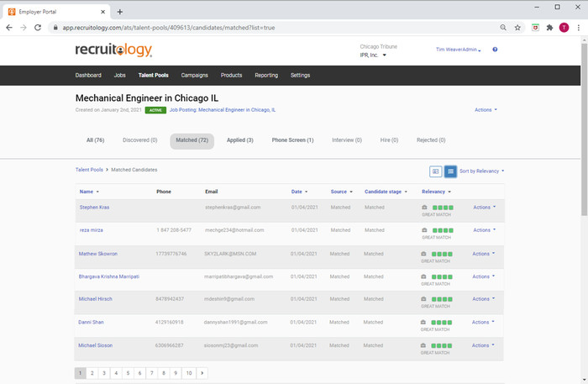The height and width of the screenshot is (384, 588).
Task: Select the All (76) tab
Action: pyautogui.click(x=96, y=140)
